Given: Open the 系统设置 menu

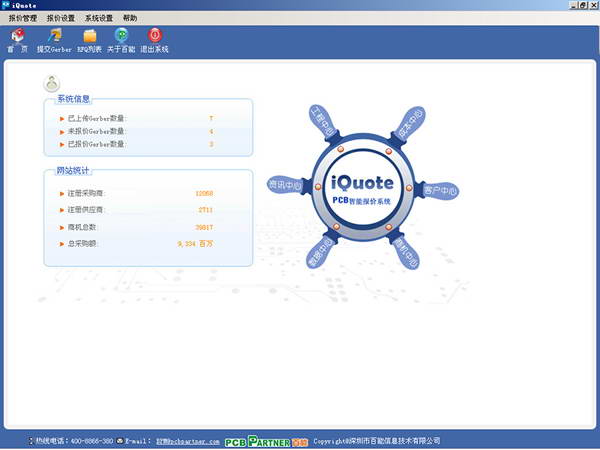Looking at the screenshot, I should click(x=99, y=18).
